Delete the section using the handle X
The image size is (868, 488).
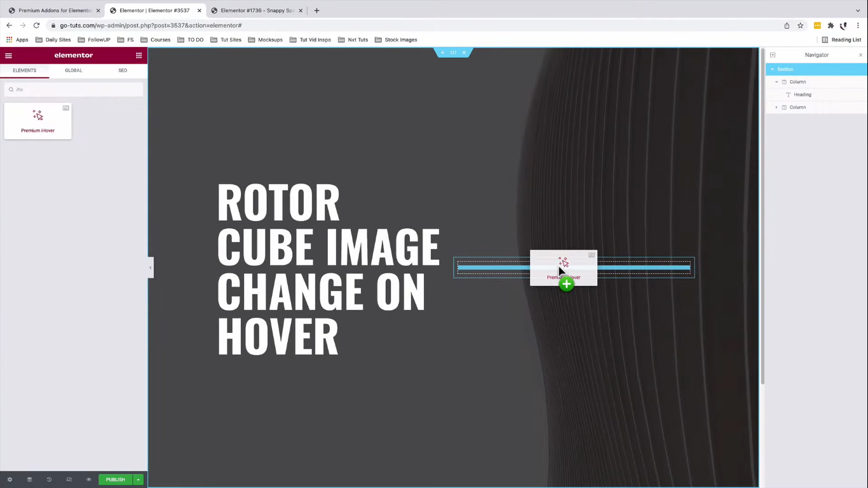coord(464,53)
